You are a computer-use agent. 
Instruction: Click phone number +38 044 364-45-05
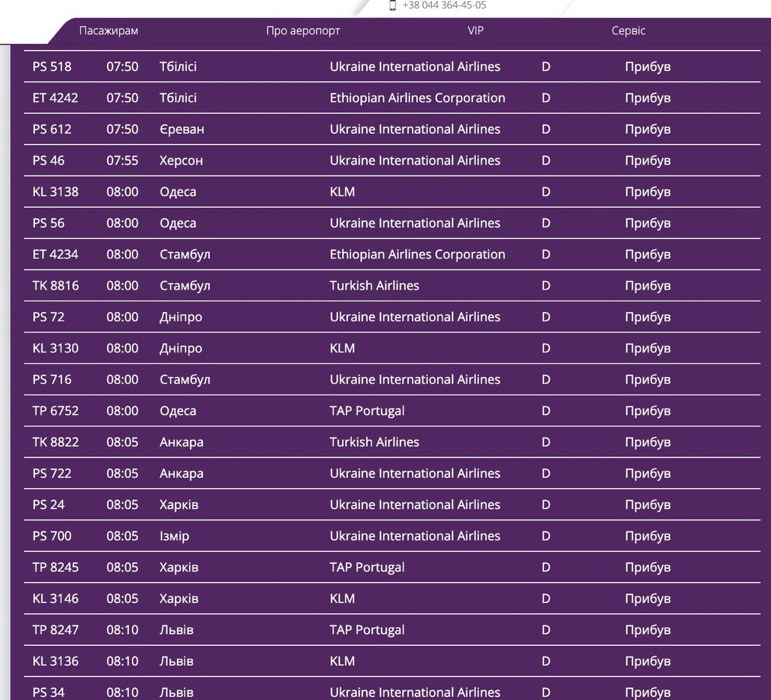click(445, 5)
